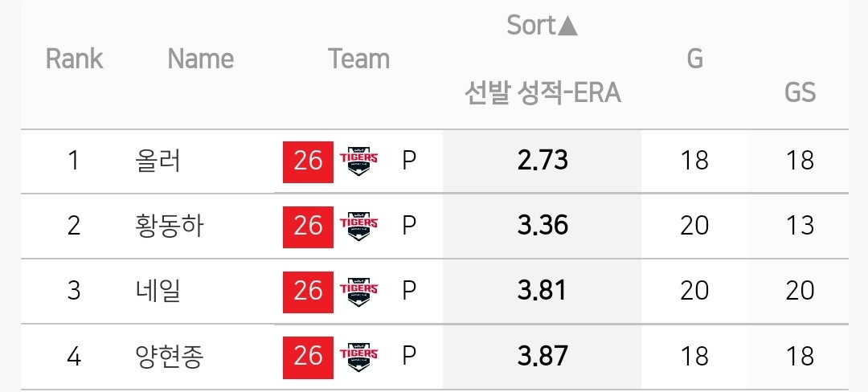Viewport: 868px width, 392px height.
Task: Select red 26 year badge for 네일
Action: tap(309, 292)
